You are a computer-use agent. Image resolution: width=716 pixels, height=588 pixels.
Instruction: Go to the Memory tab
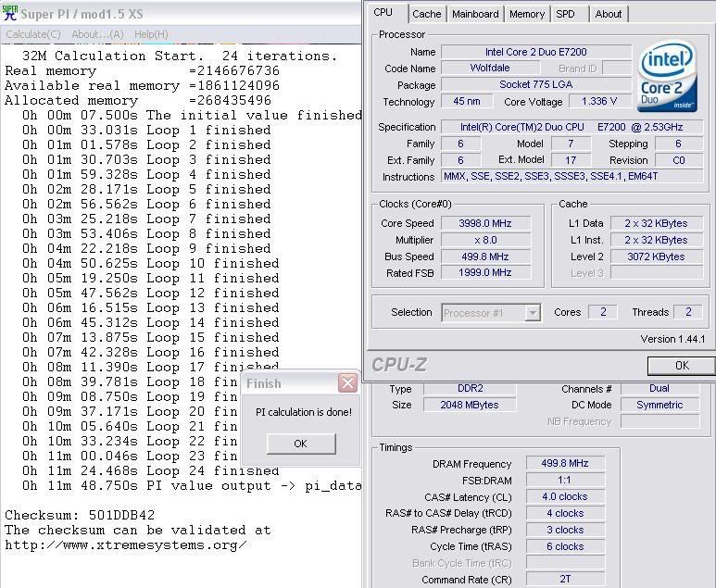[526, 14]
